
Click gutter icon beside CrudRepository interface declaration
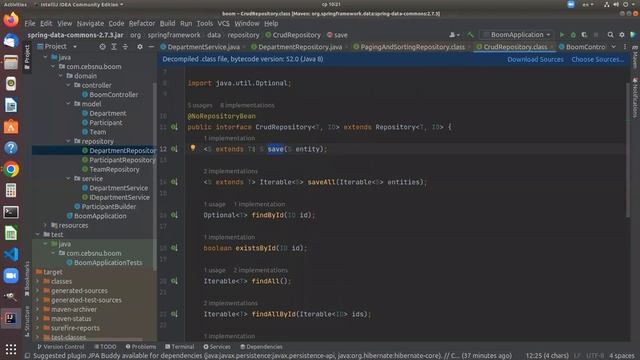[174, 127]
